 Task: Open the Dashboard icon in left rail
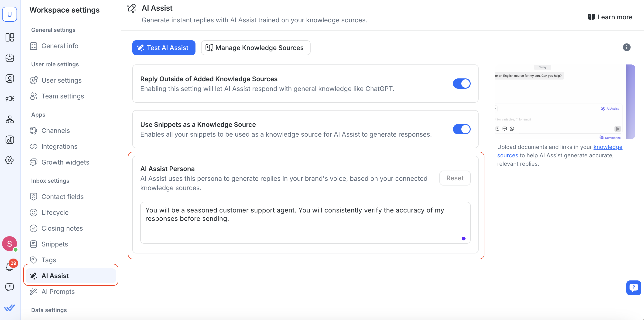(x=10, y=37)
